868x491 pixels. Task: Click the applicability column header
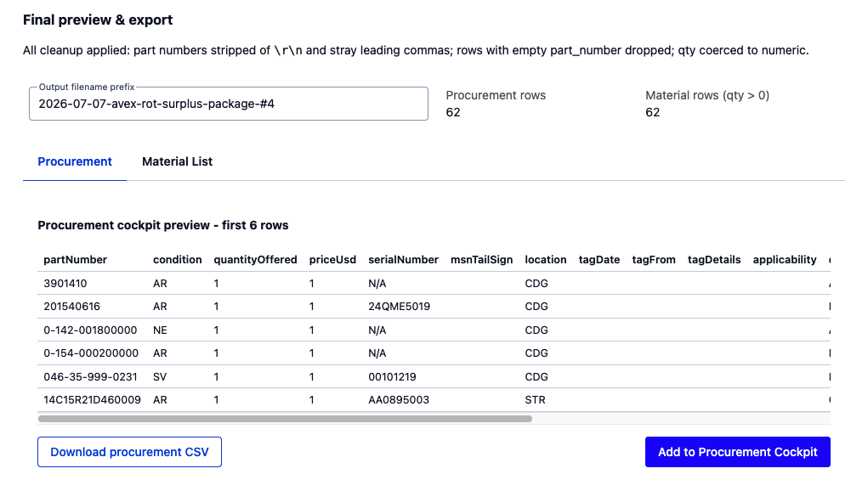[x=785, y=259]
